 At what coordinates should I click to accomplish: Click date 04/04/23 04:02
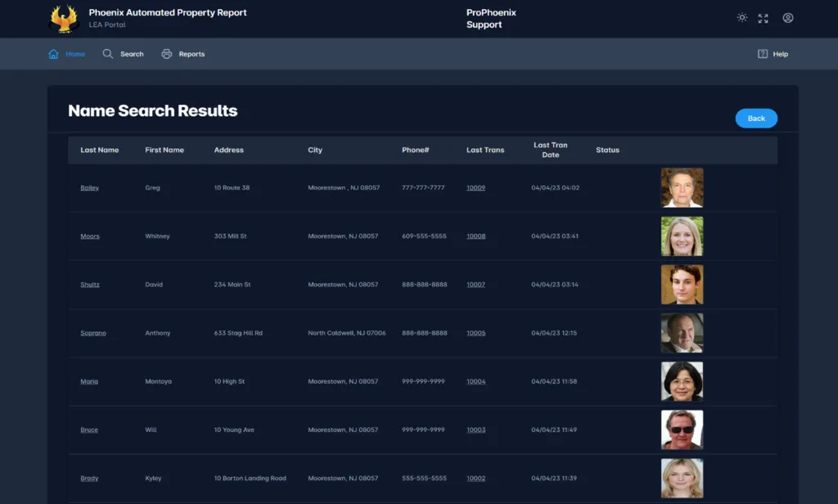click(x=556, y=187)
